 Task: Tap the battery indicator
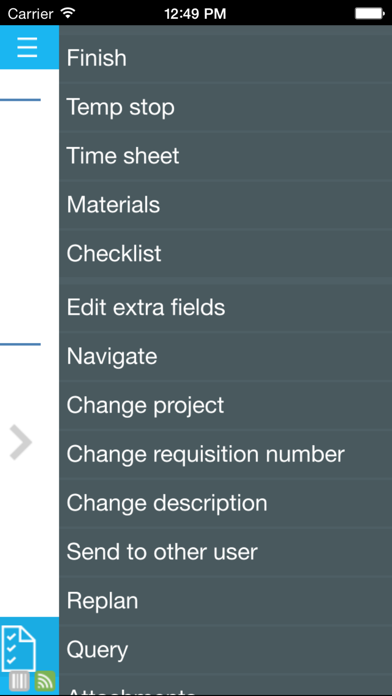[x=369, y=13]
